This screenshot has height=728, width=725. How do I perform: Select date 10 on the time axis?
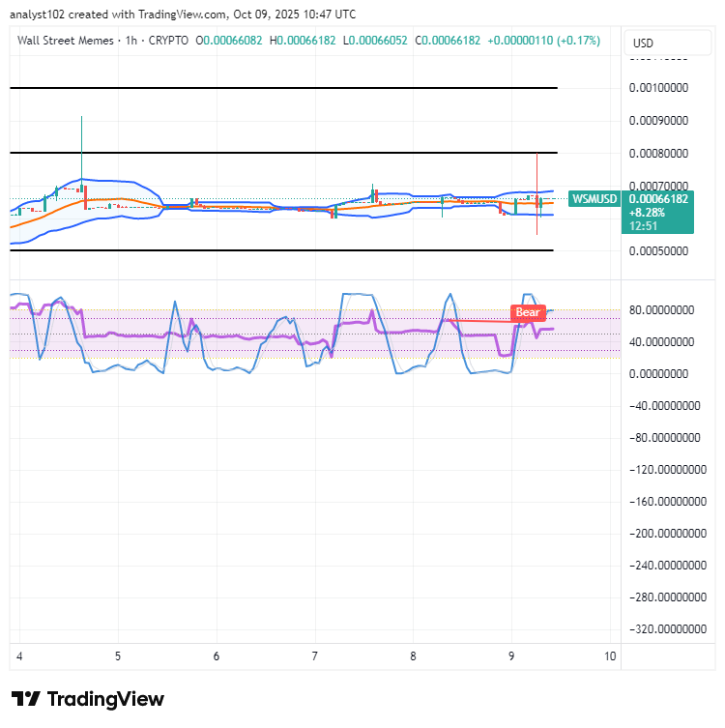[x=610, y=656]
